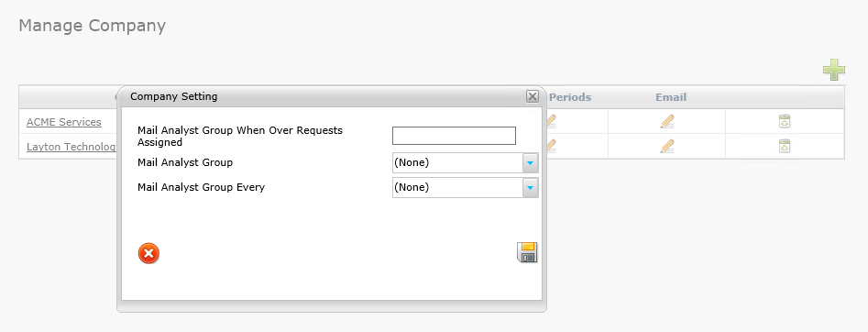Click the Manage Company heading
The width and height of the screenshot is (868, 332).
click(92, 26)
